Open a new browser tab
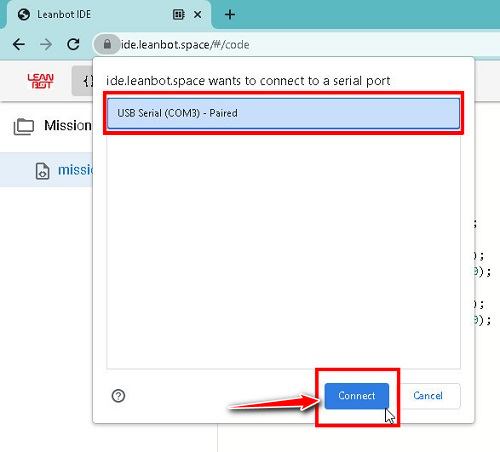The width and height of the screenshot is (500, 452). pyautogui.click(x=230, y=14)
